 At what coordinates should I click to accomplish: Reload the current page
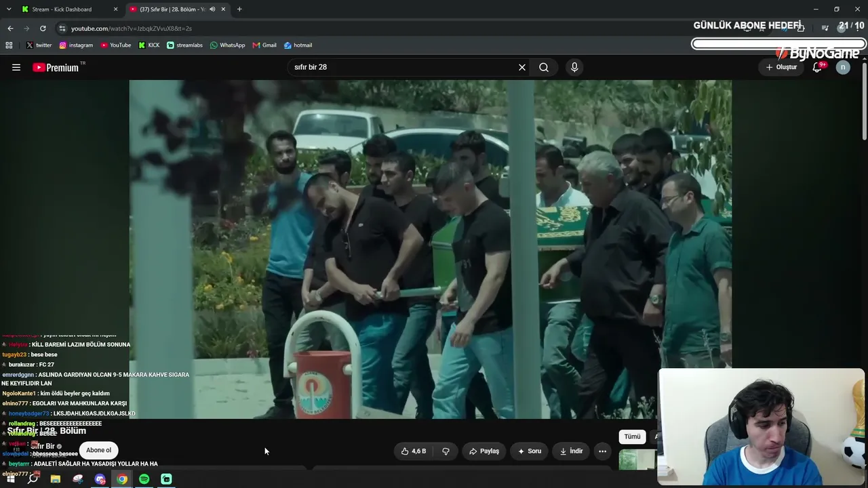(x=43, y=28)
